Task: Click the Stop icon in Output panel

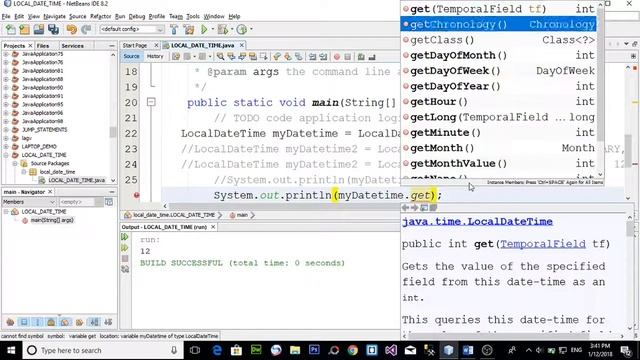Action: (125, 258)
